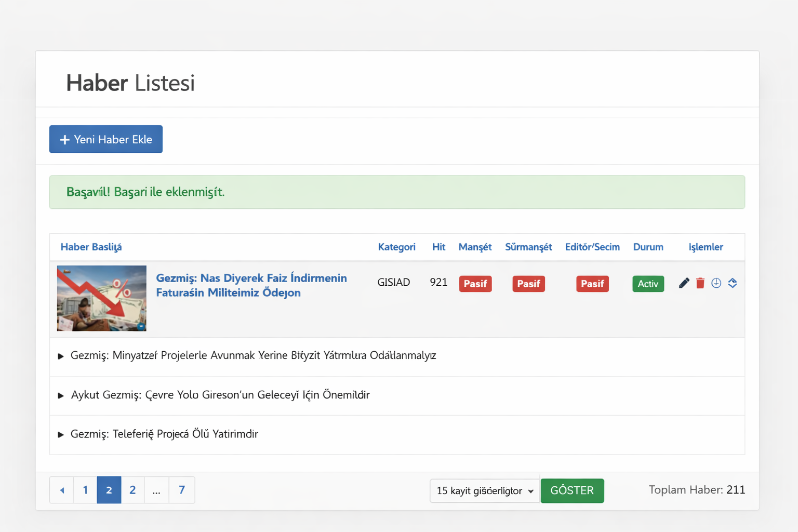This screenshot has height=532, width=798.
Task: Go to previous page using left arrow
Action: 62,490
